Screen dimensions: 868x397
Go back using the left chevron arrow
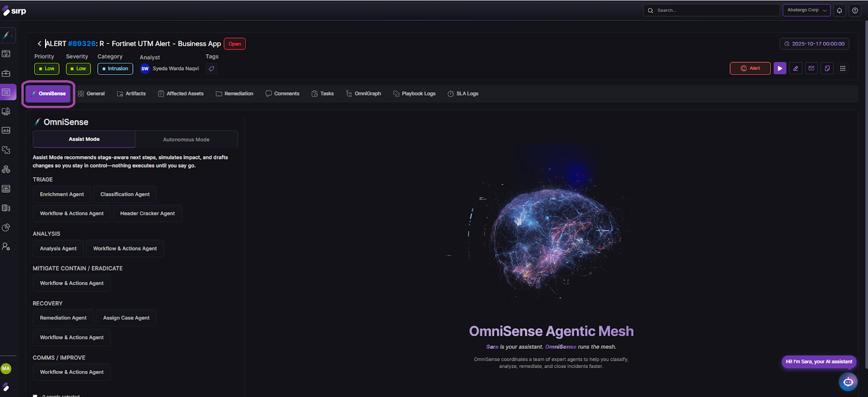(x=39, y=43)
